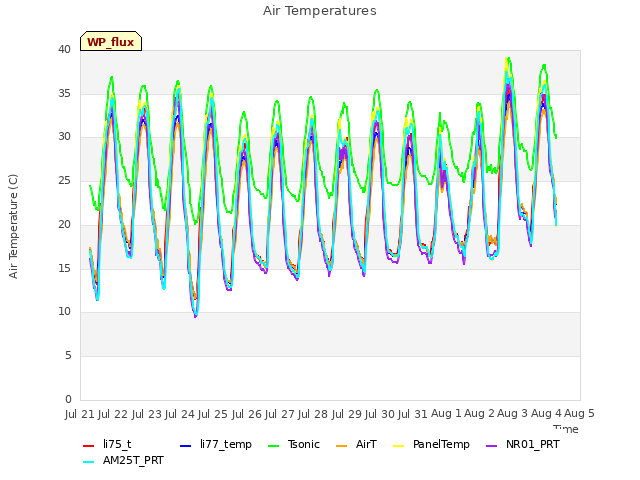The height and width of the screenshot is (480, 640).
Task: Toggle the PanelTemp legend entry
Action: click(x=431, y=444)
